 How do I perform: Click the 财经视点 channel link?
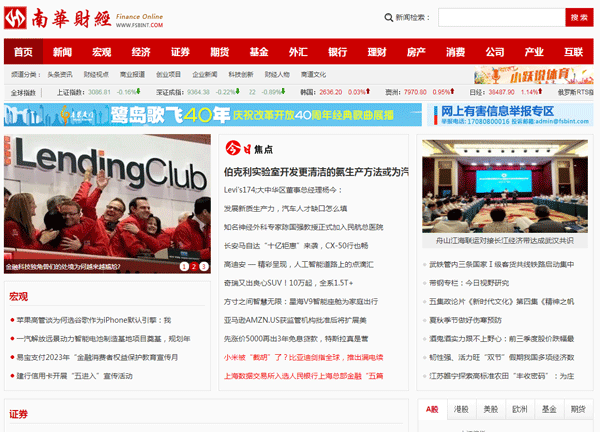point(96,75)
